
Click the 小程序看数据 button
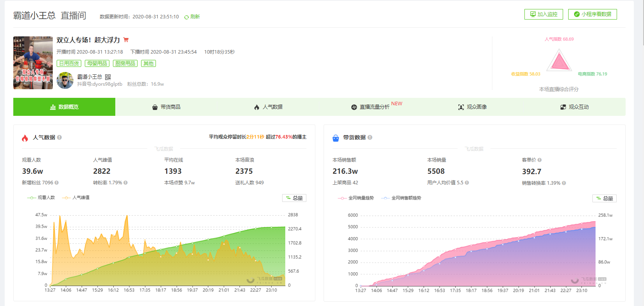(592, 14)
